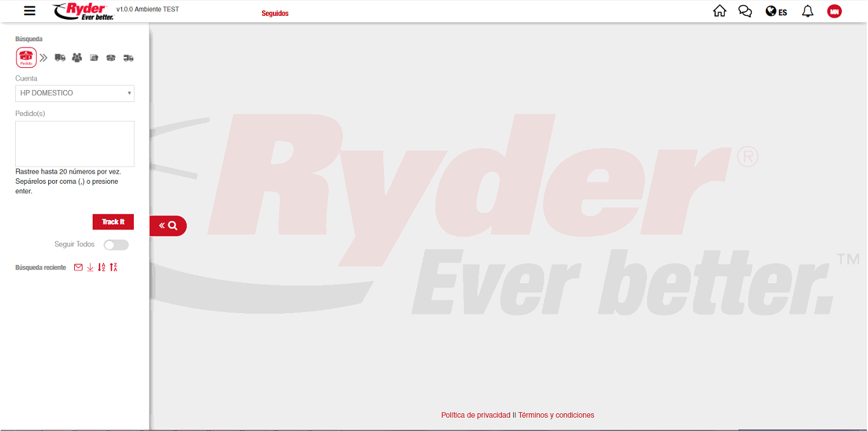The height and width of the screenshot is (431, 868).
Task: Go to the Home page icon
Action: click(720, 11)
